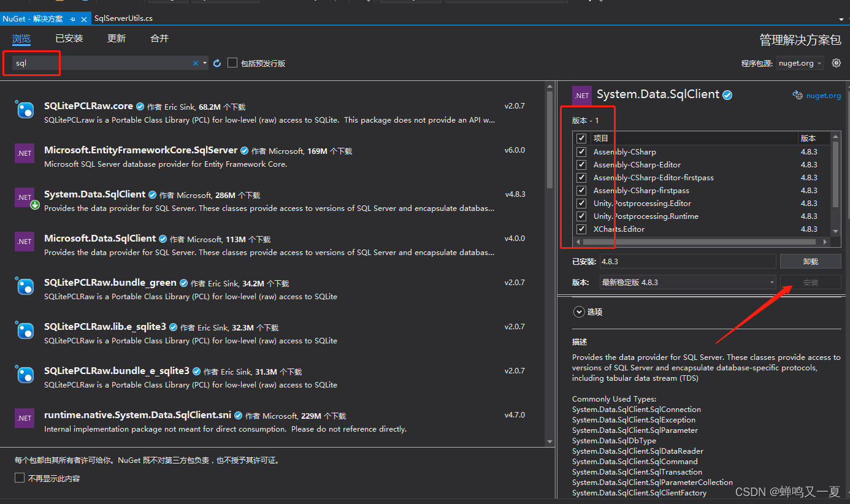Click verified badge beside Microsoft.Data.SqlClient in list
This screenshot has width=850, height=504.
click(162, 239)
